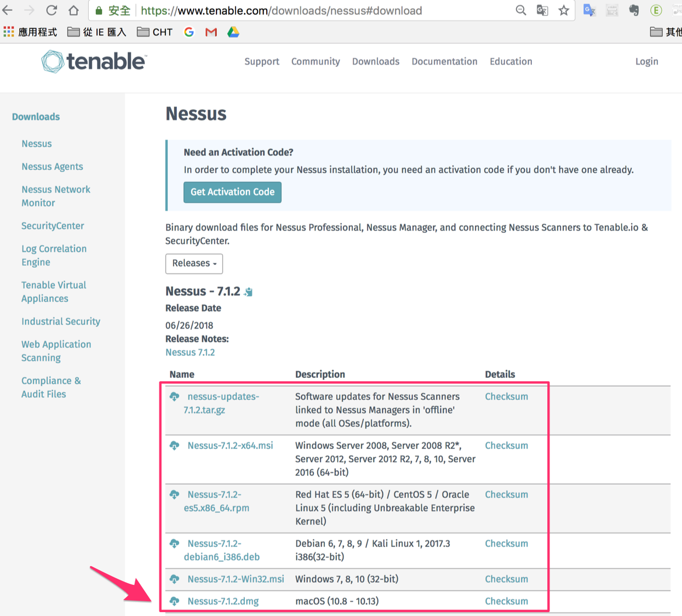The width and height of the screenshot is (682, 616).
Task: Select Log Correlation Engine in the sidebar
Action: [x=54, y=255]
